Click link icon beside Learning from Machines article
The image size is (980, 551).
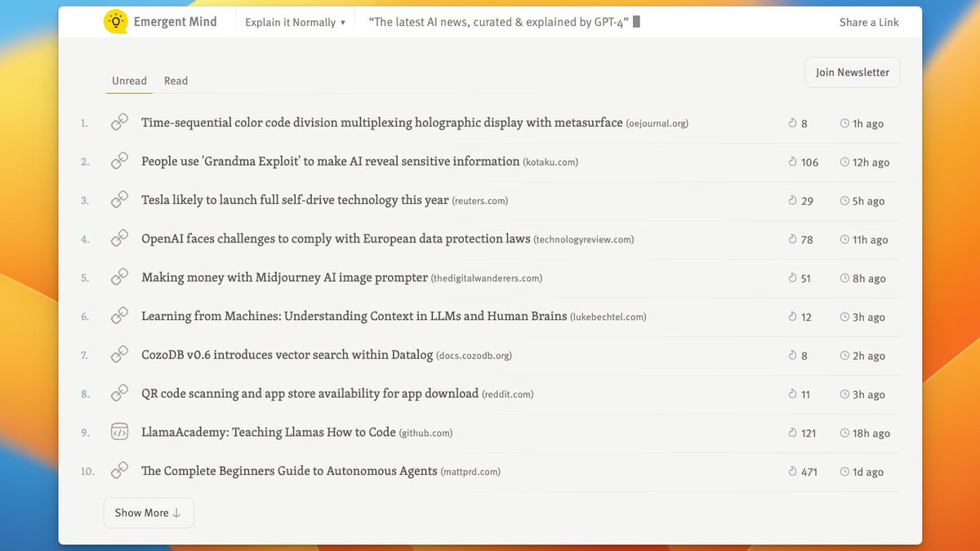(119, 316)
